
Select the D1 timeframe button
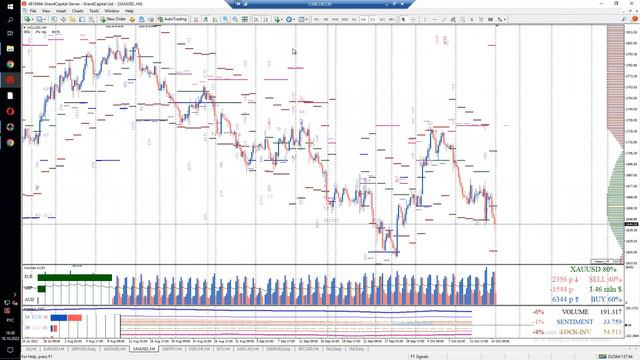click(373, 19)
